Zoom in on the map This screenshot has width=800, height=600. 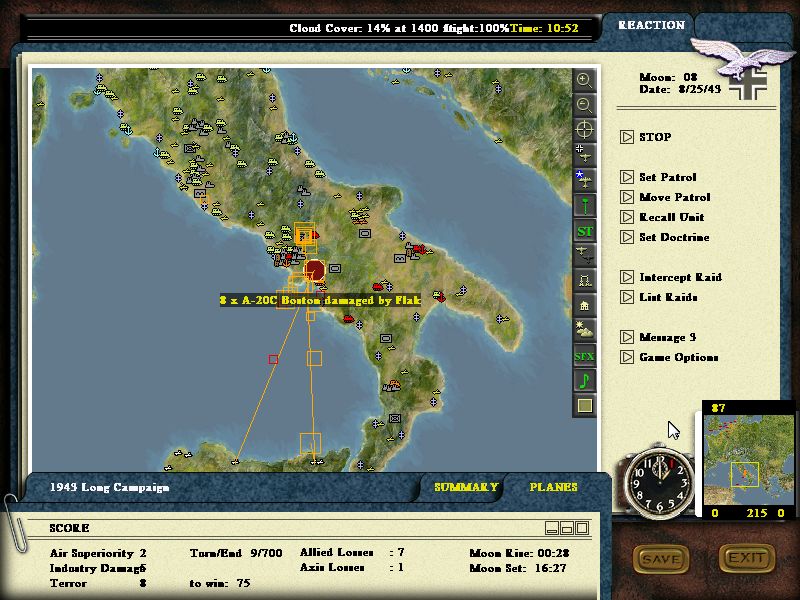point(584,80)
